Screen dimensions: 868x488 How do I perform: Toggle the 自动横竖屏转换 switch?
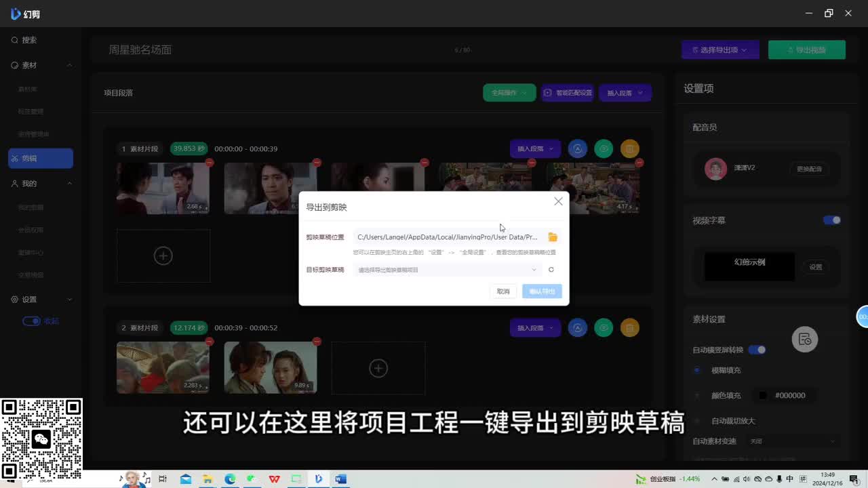click(x=757, y=350)
